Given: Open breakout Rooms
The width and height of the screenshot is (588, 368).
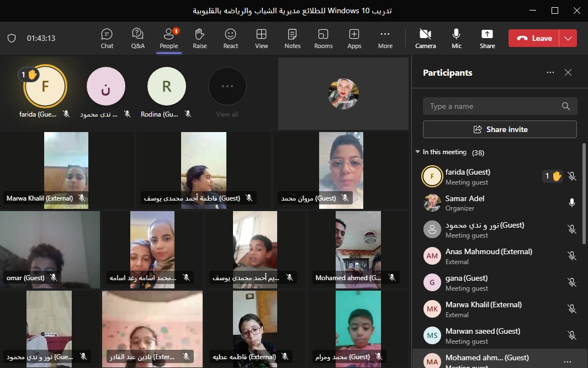Looking at the screenshot, I should pyautogui.click(x=324, y=38).
